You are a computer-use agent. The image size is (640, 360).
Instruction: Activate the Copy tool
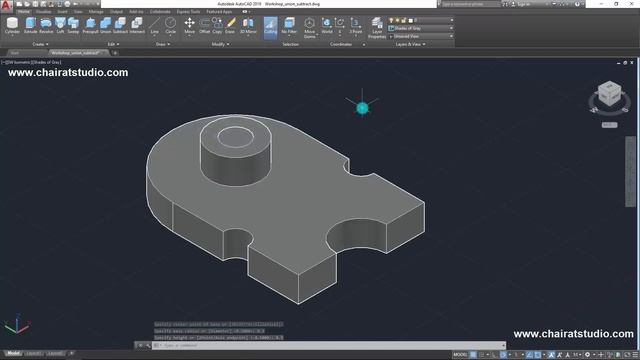217,26
